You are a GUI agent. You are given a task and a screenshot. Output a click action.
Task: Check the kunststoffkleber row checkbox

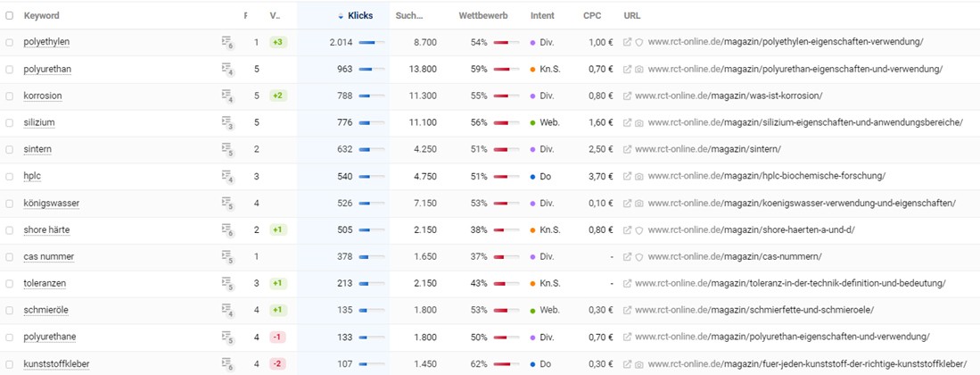pyautogui.click(x=9, y=364)
